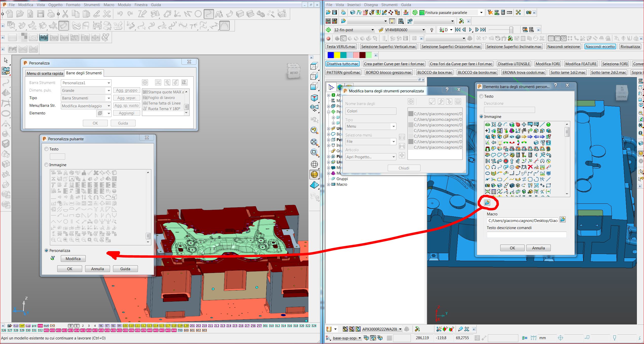644x344 pixels.
Task: Click the undo arrow icon
Action: [120, 14]
